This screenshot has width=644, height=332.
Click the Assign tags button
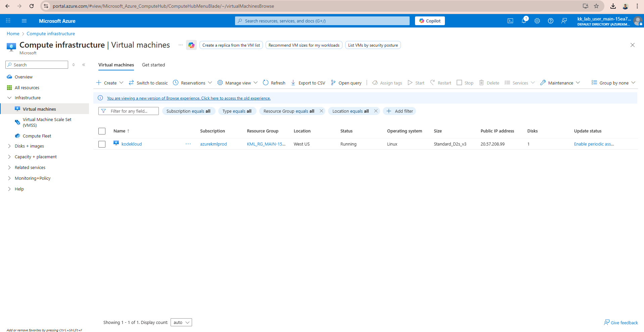(x=387, y=83)
